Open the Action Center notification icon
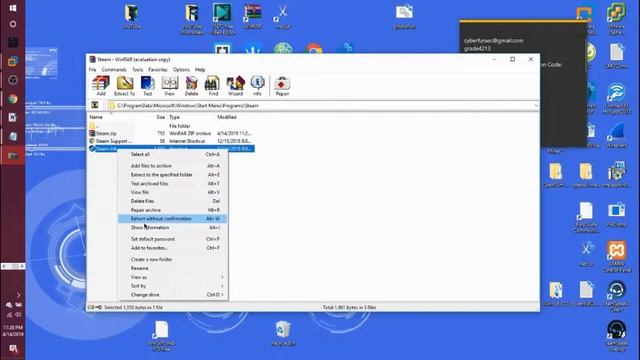 (13, 349)
